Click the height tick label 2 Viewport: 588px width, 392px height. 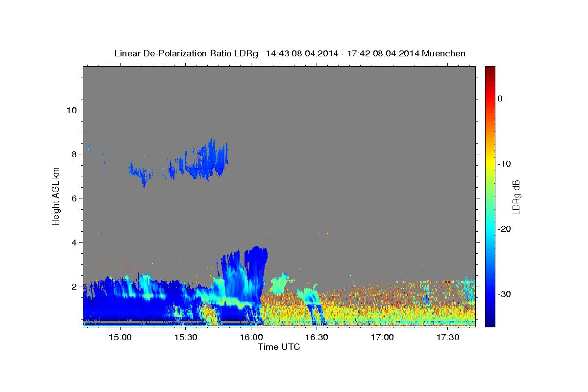pos(74,286)
